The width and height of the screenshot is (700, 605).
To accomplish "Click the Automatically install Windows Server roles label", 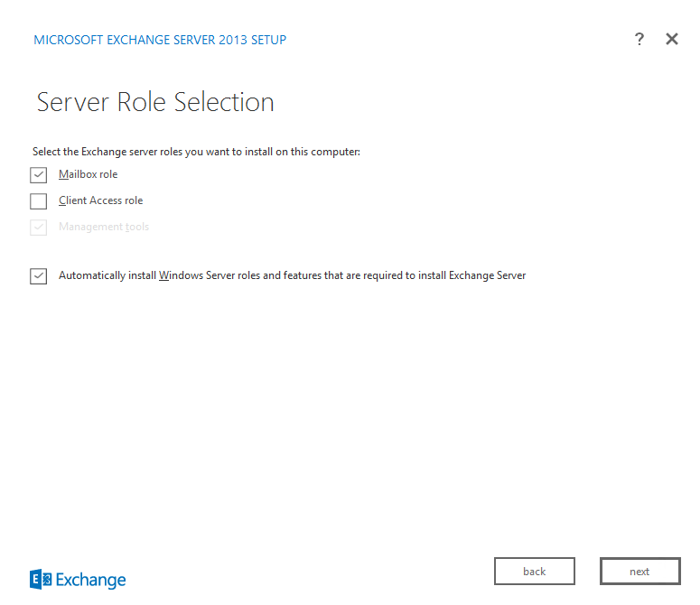I will point(292,275).
